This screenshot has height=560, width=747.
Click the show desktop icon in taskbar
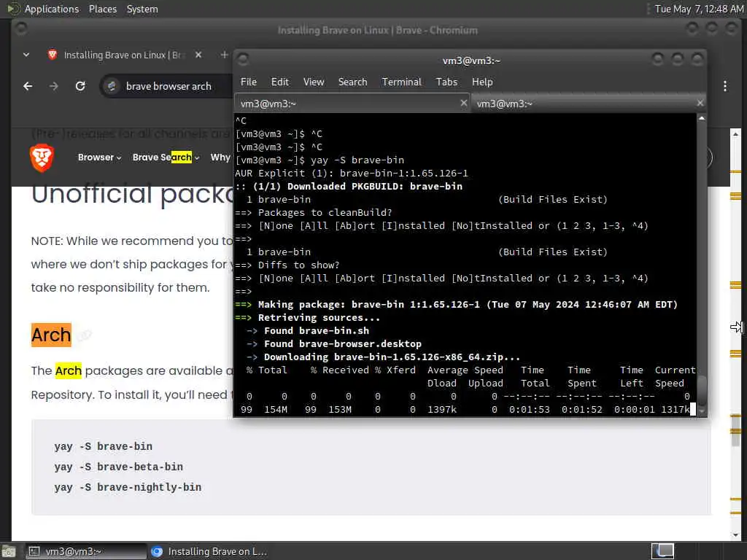point(9,551)
